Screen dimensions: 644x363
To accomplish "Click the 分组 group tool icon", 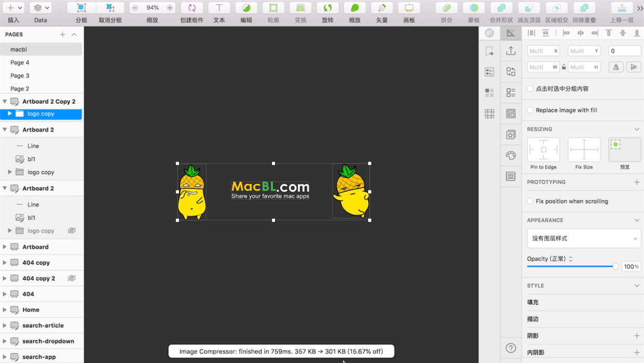I will pyautogui.click(x=82, y=8).
